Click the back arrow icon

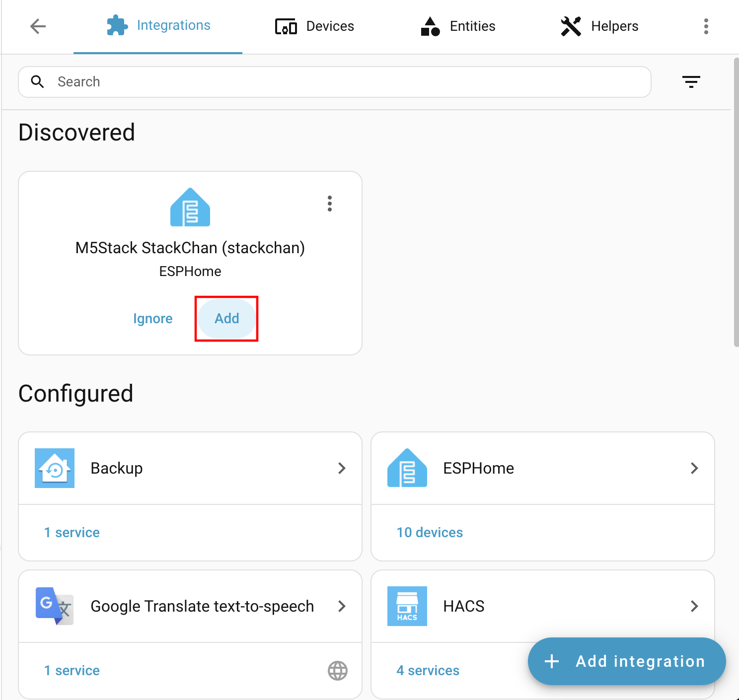pos(38,26)
